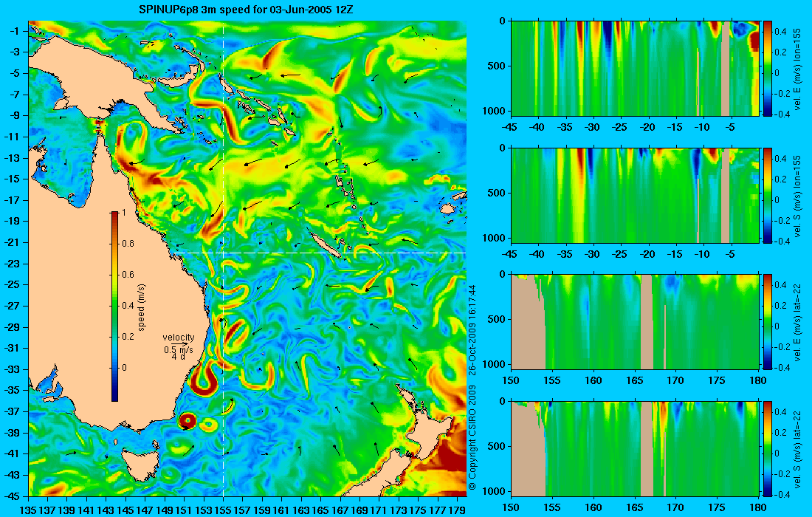Click the "171" longitude tick on the main map

click(x=379, y=510)
